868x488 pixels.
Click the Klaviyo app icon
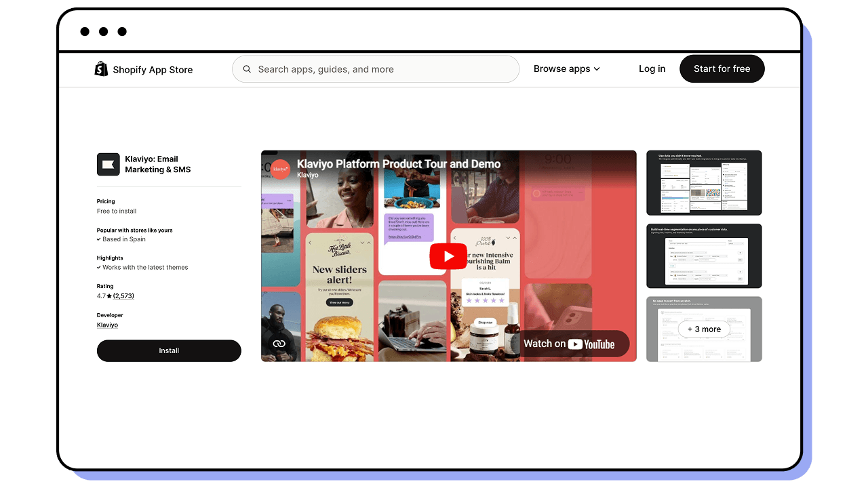point(108,164)
